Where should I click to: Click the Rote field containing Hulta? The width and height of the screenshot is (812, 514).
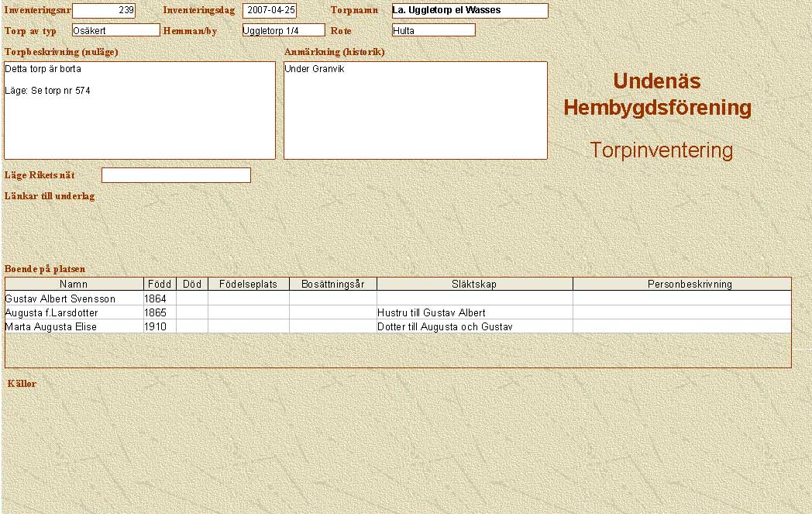coord(433,30)
